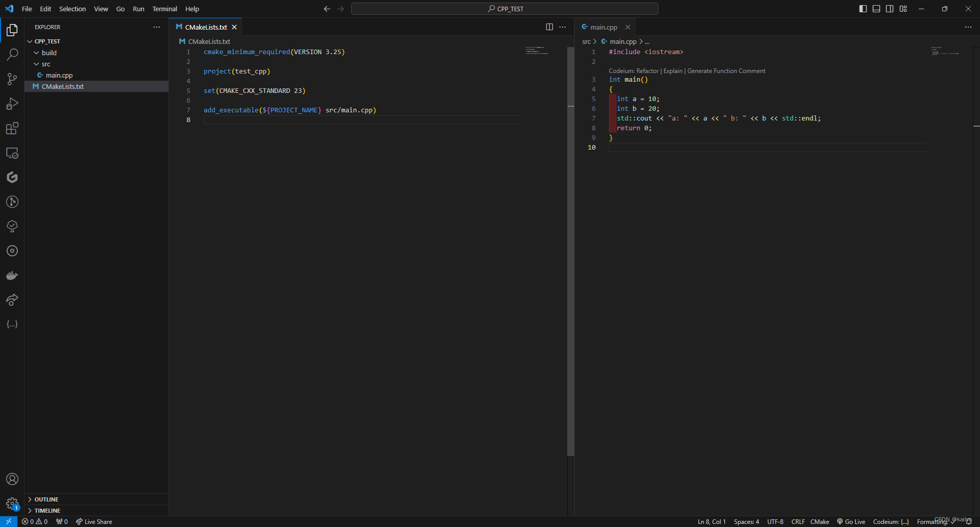Open the Help menu
This screenshot has height=527, width=980.
coord(192,9)
